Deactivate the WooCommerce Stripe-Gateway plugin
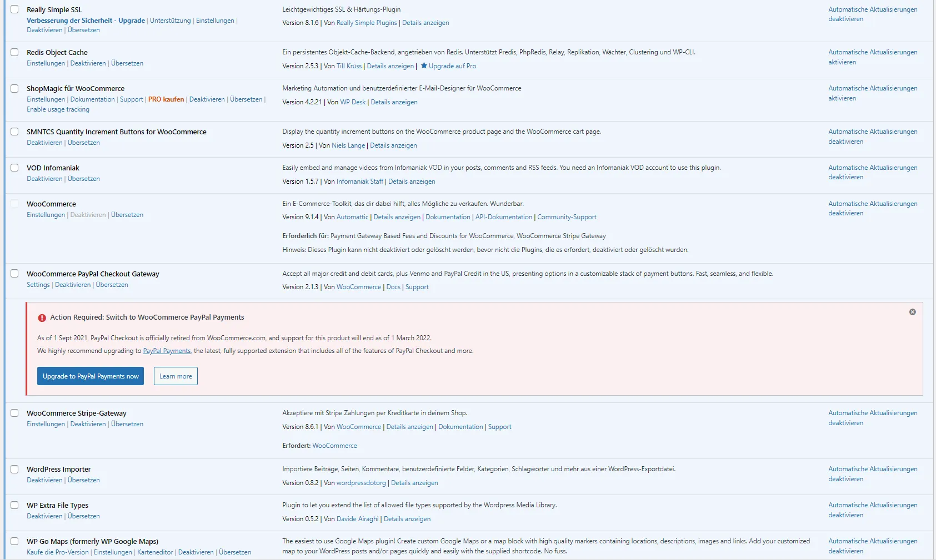 tap(88, 424)
